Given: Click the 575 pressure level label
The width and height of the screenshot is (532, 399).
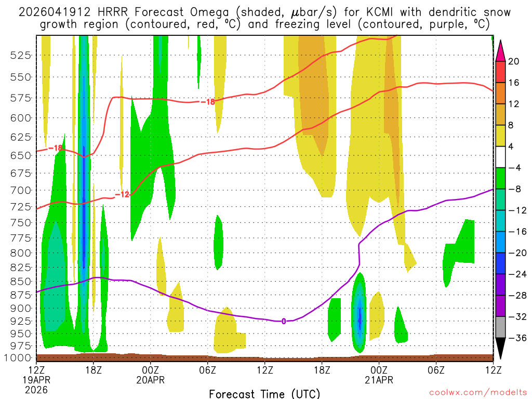Looking at the screenshot, I should (21, 98).
